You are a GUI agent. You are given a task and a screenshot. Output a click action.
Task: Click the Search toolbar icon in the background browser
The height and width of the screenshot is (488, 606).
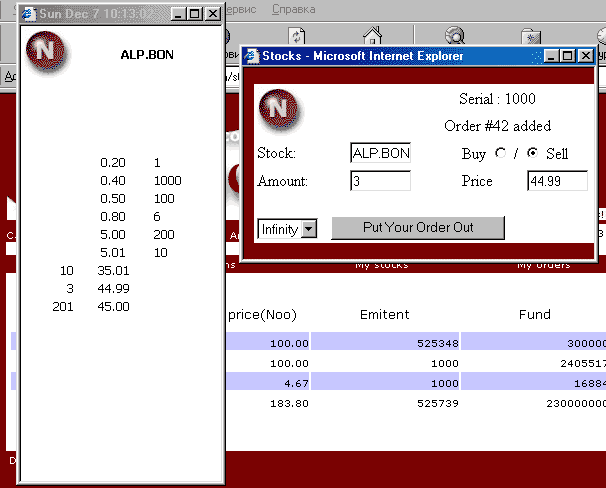point(455,36)
